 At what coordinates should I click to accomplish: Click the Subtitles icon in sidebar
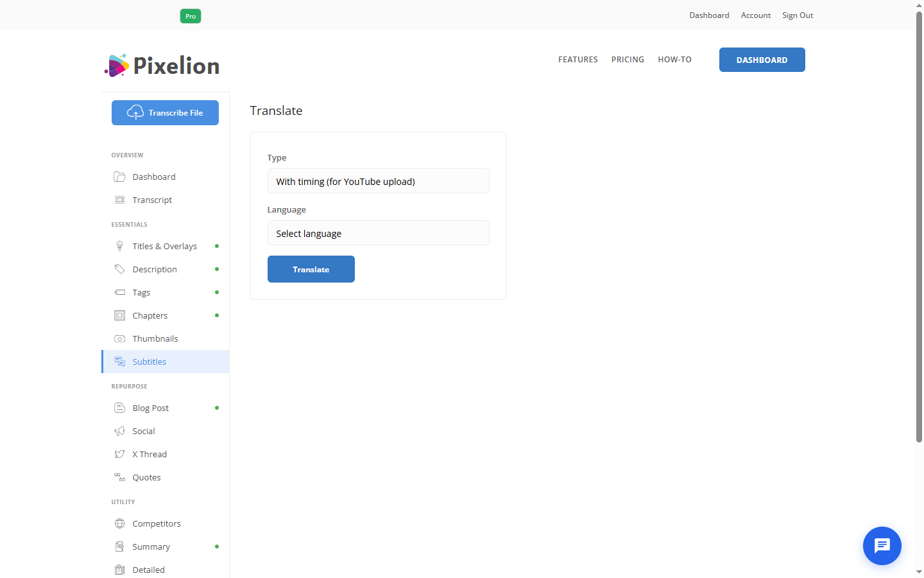pyautogui.click(x=119, y=362)
